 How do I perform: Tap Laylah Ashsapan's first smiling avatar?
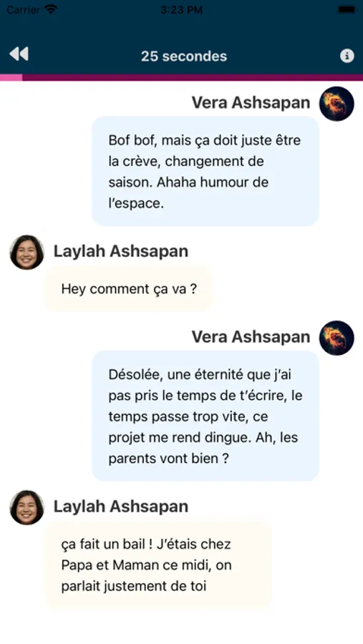click(26, 252)
